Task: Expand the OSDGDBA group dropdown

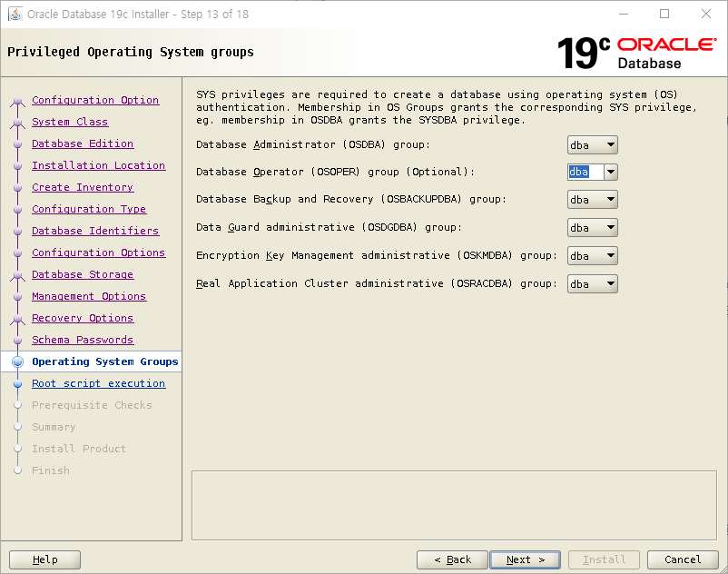Action: pyautogui.click(x=593, y=228)
